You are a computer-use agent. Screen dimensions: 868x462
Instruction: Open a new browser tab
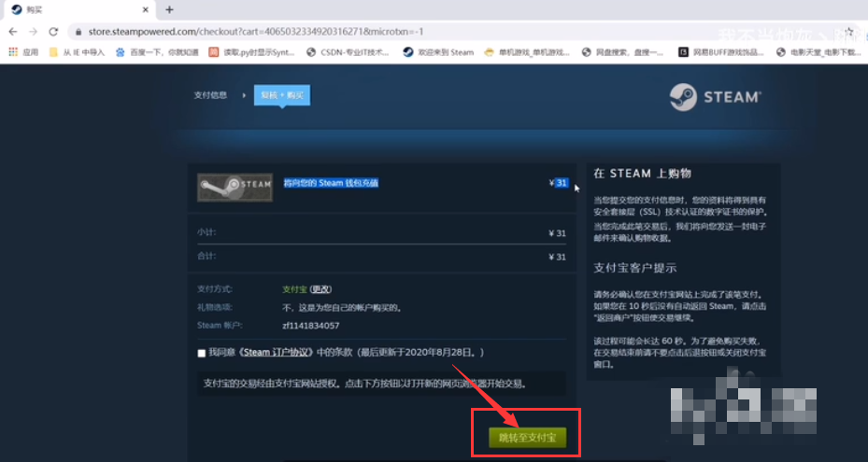pos(169,9)
